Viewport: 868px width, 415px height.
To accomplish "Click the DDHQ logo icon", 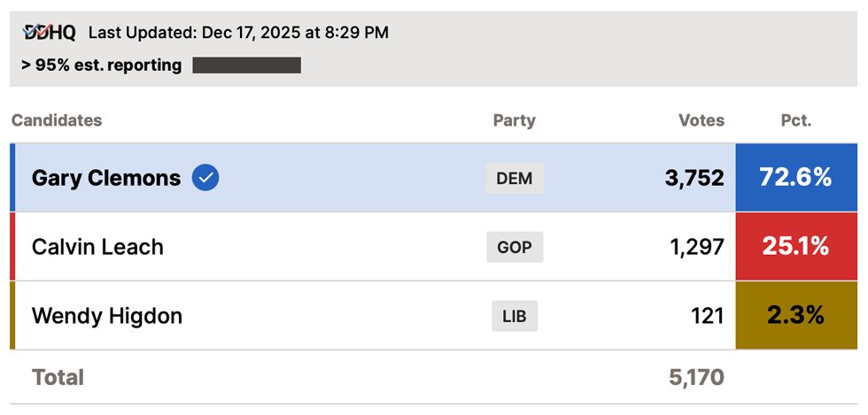I will 50,33.
